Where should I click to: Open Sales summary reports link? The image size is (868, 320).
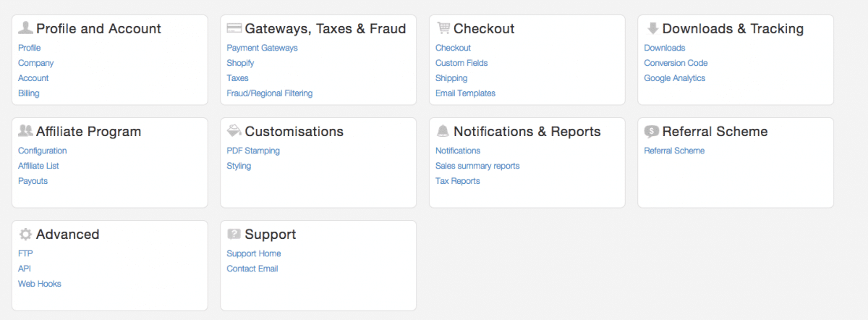coord(477,166)
